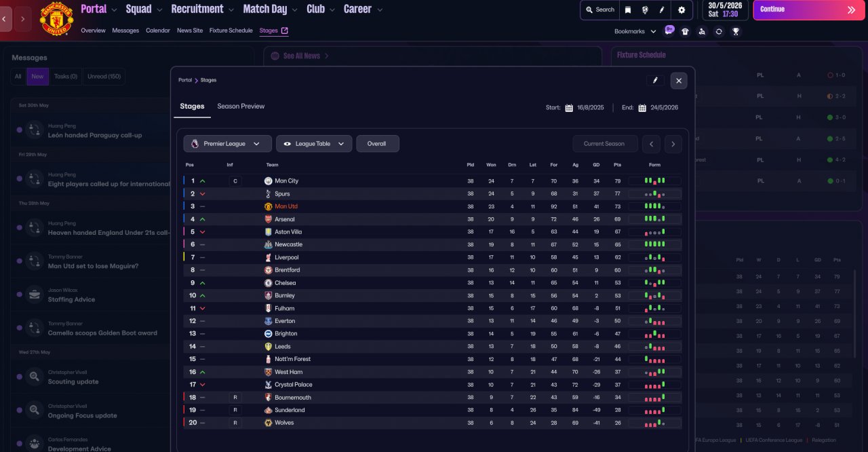
Task: Select the Unread (150) messages filter
Action: 104,77
